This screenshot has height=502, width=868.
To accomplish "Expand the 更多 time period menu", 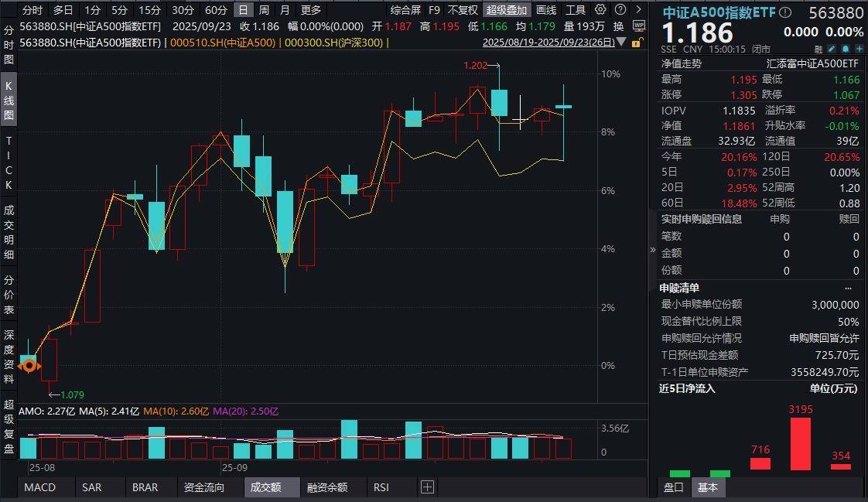I will (x=310, y=10).
